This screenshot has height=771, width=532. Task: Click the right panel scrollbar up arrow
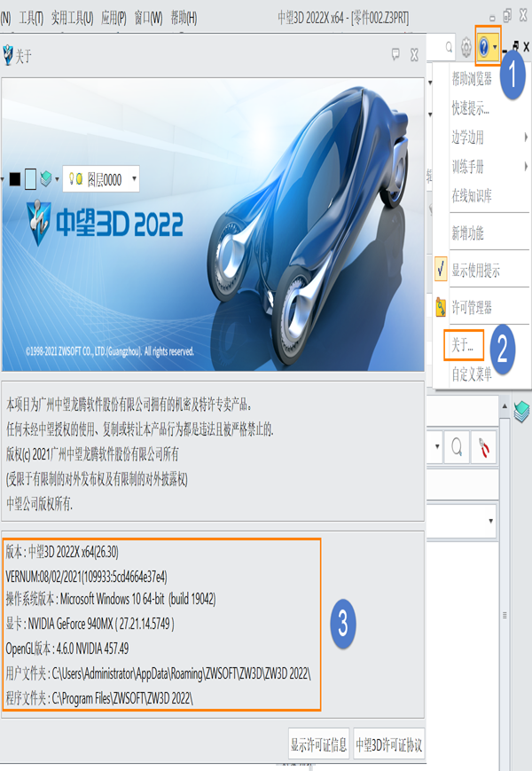click(505, 406)
